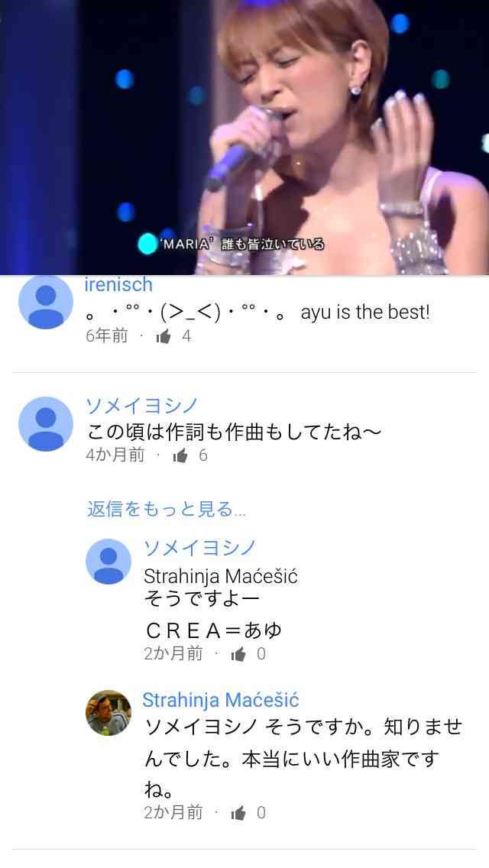489x868 pixels.
Task: Tap the video player showing the singer
Action: tap(244, 138)
